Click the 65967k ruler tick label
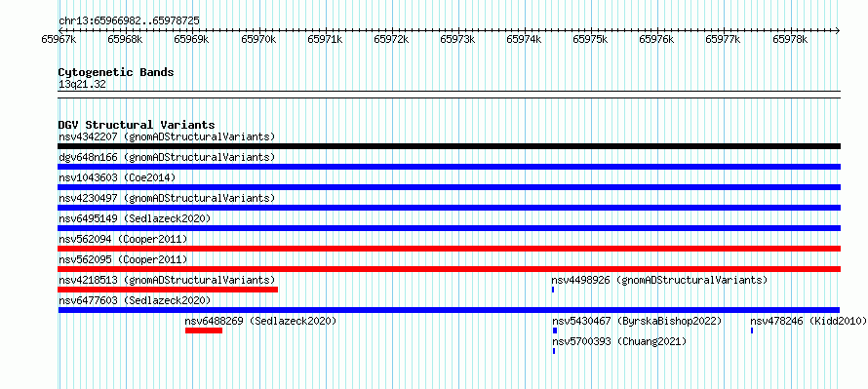The image size is (868, 389). pos(59,39)
